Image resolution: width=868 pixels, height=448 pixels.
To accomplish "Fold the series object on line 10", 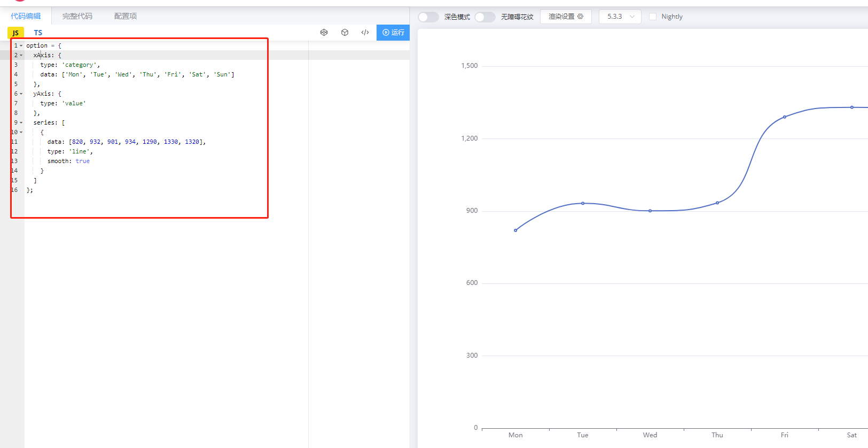I will coord(21,133).
